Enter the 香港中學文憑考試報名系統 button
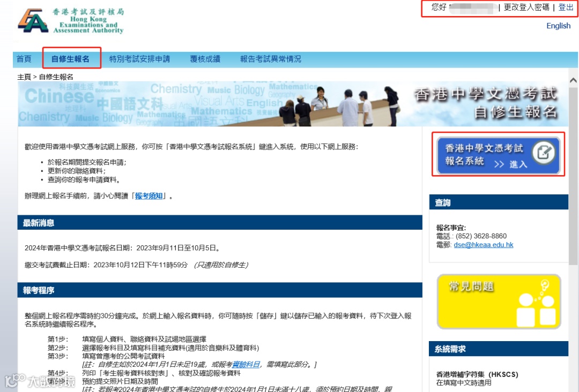The width and height of the screenshot is (579, 392). (x=499, y=155)
